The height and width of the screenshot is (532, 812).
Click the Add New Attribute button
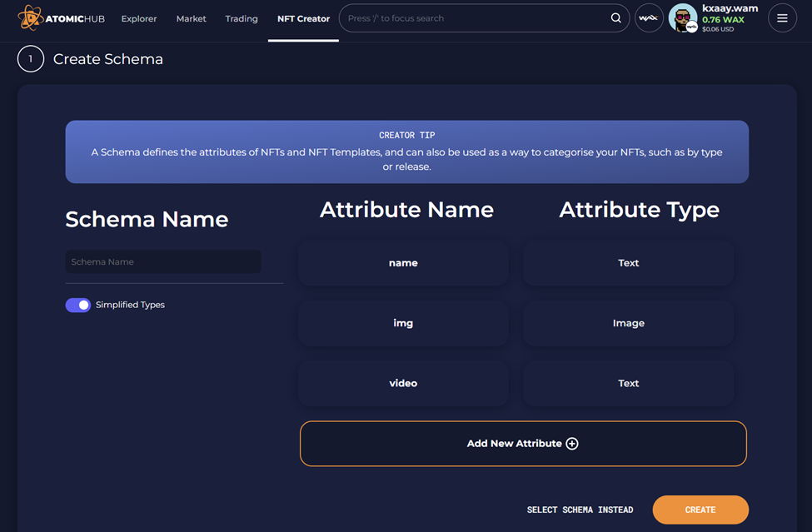tap(522, 444)
